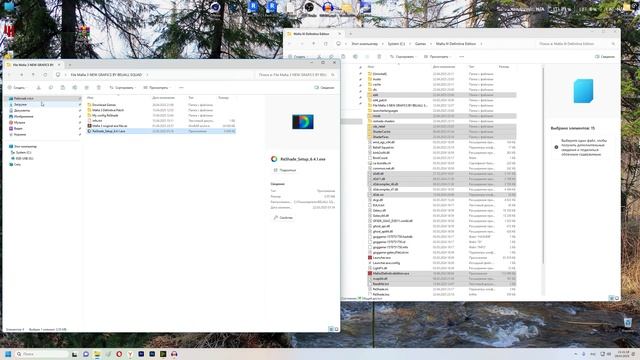Open Сортировать dropdown in Mafia III window
The width and height of the screenshot is (640, 360).
pos(403,57)
